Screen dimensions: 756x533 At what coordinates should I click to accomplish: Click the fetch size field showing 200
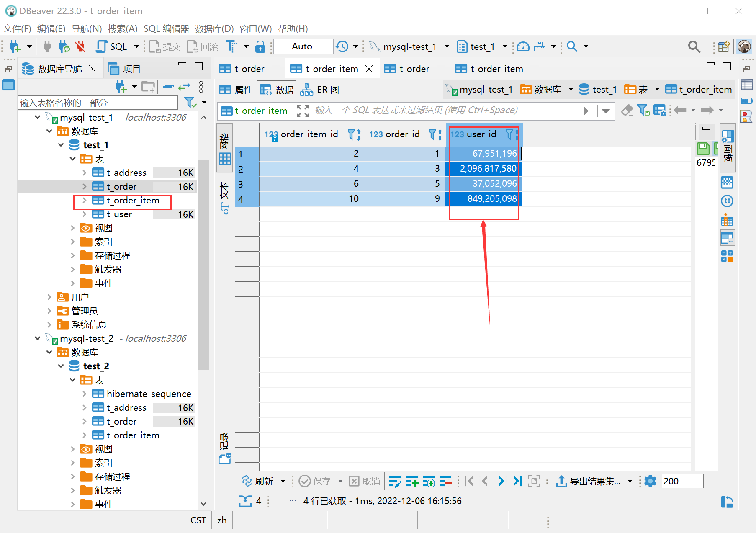point(682,481)
